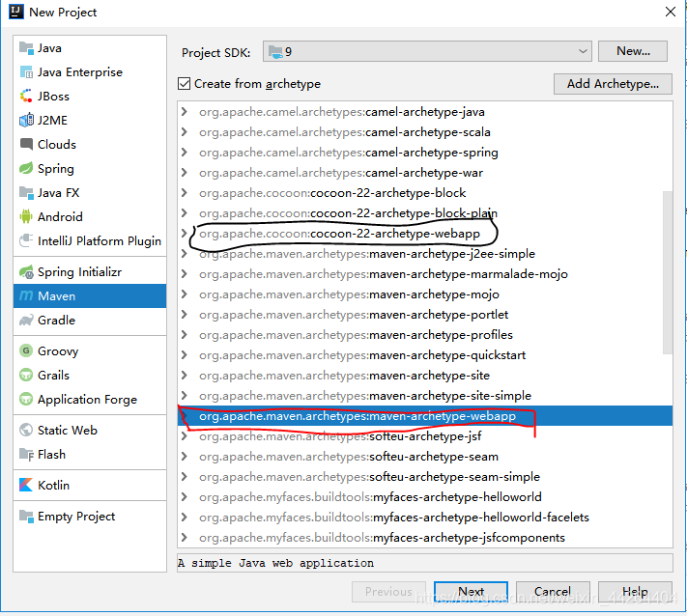Viewport: 687px width, 616px height.
Task: Choose the Application Forge icon
Action: coord(26,400)
